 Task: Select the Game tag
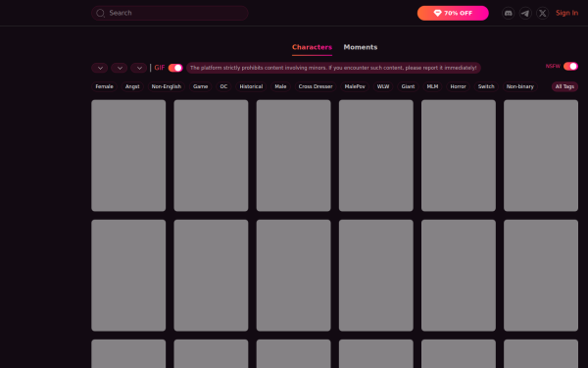point(200,86)
